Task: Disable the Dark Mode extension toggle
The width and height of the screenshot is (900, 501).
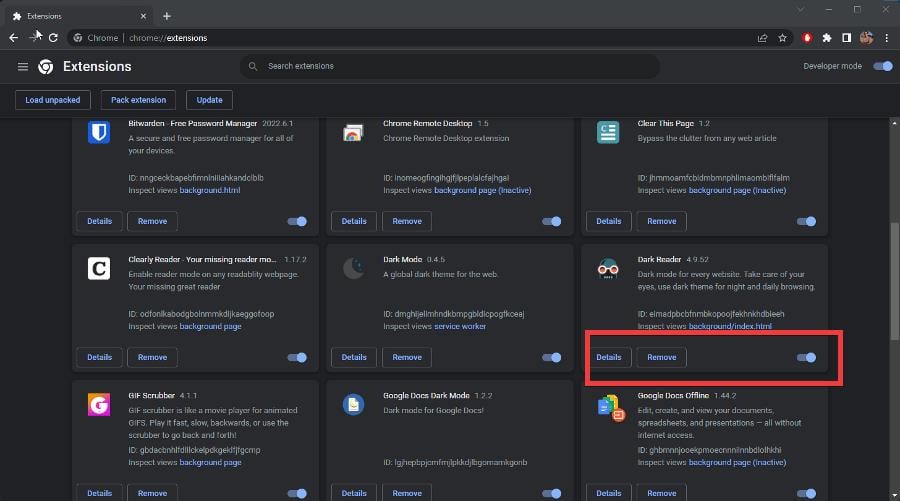Action: tap(552, 358)
